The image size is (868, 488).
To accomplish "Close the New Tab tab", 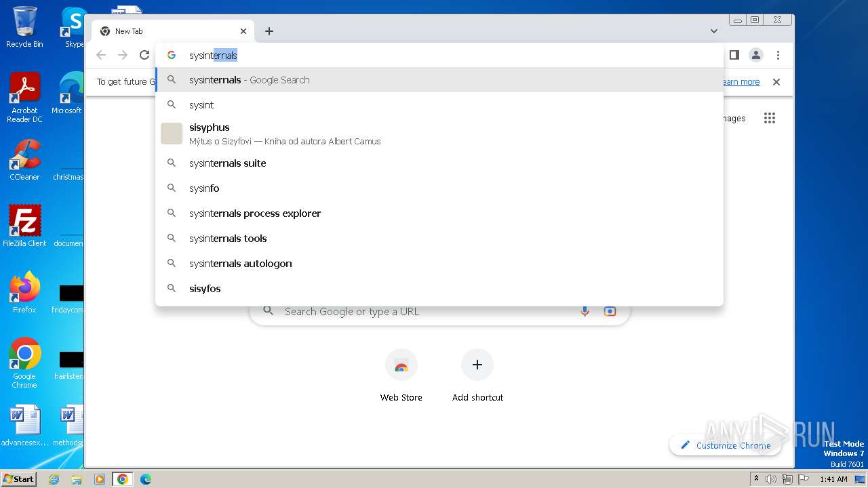I will (243, 31).
